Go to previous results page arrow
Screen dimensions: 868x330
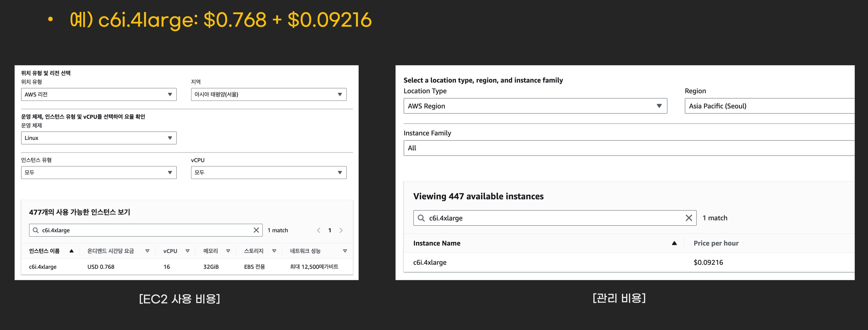(x=318, y=230)
